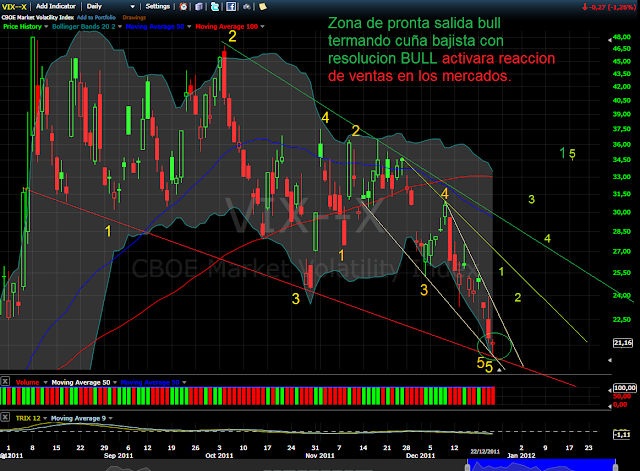Expand Bollinger Bands 20 2 dropdown arrow
This screenshot has width=640, height=471.
120,27
